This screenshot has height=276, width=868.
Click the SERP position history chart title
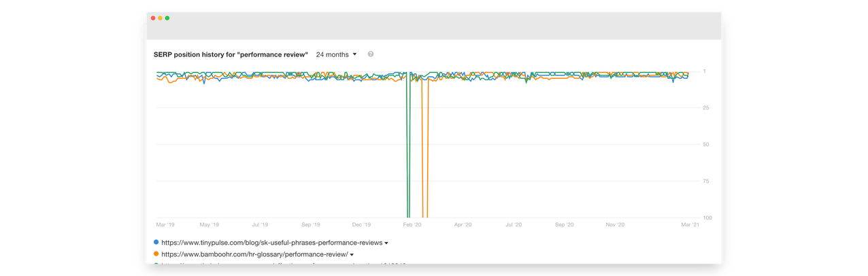(231, 54)
